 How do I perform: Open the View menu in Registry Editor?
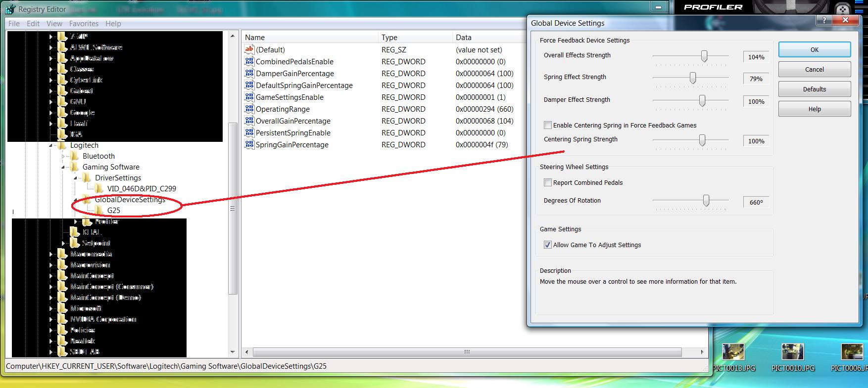(x=54, y=24)
